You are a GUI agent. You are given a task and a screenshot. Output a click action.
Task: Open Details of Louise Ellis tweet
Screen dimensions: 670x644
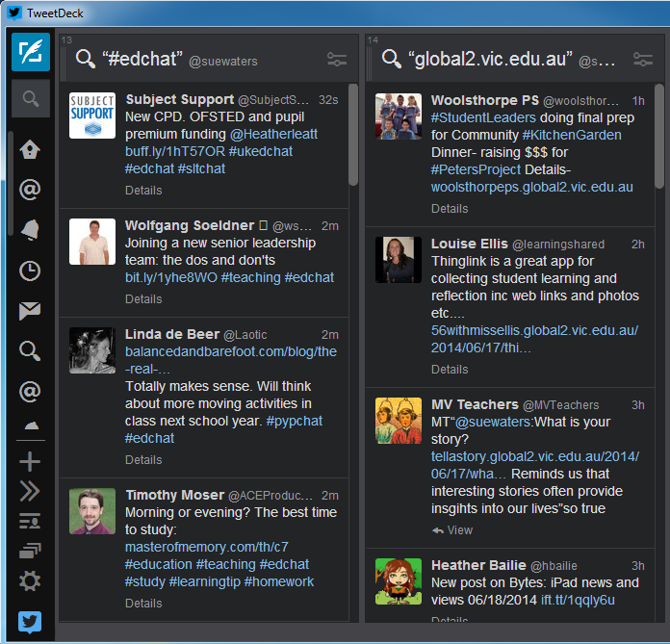450,370
